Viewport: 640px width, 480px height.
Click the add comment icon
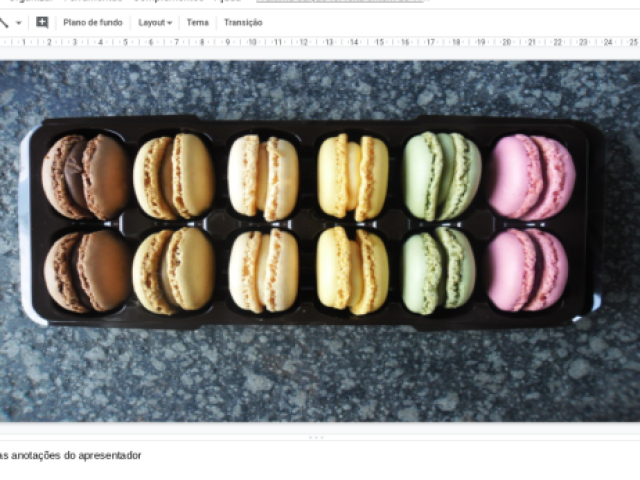42,22
